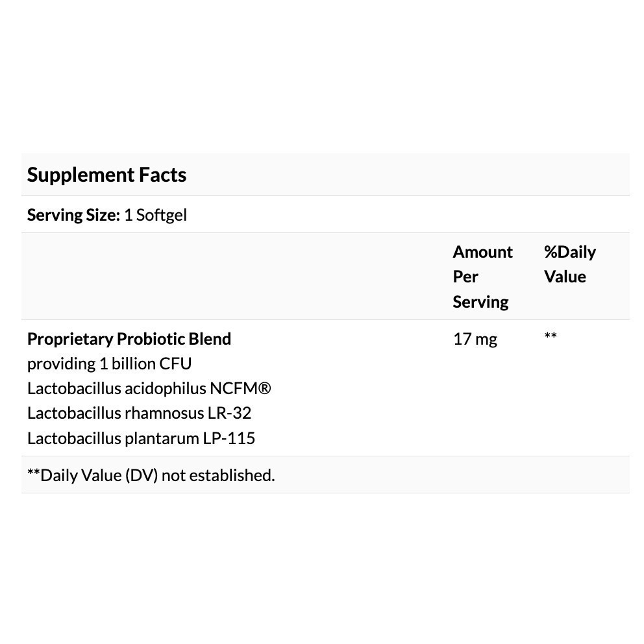Viewport: 644px width, 644px height.
Task: Select the %Daily Value column header
Action: coord(569,264)
